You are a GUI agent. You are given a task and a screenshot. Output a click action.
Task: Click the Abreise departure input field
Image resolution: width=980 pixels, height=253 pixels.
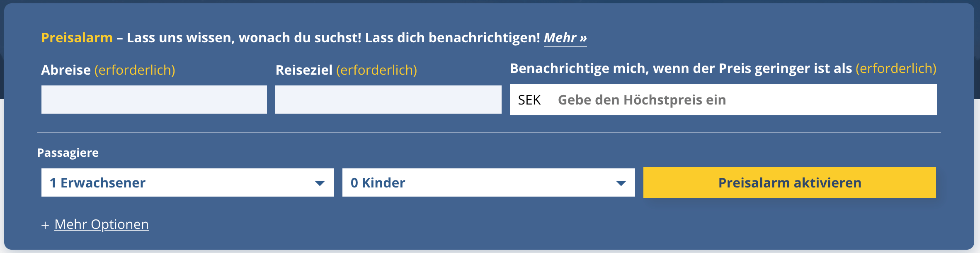click(x=154, y=100)
